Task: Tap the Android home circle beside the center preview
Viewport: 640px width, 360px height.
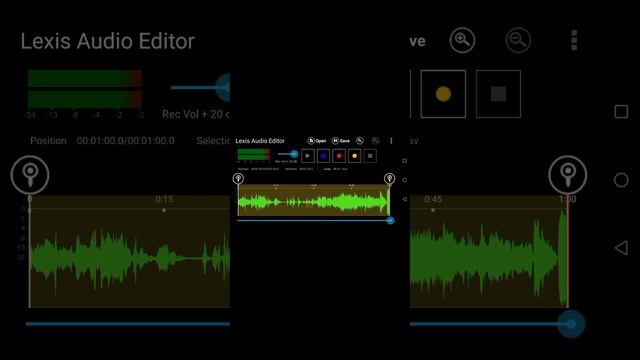Action: point(404,180)
